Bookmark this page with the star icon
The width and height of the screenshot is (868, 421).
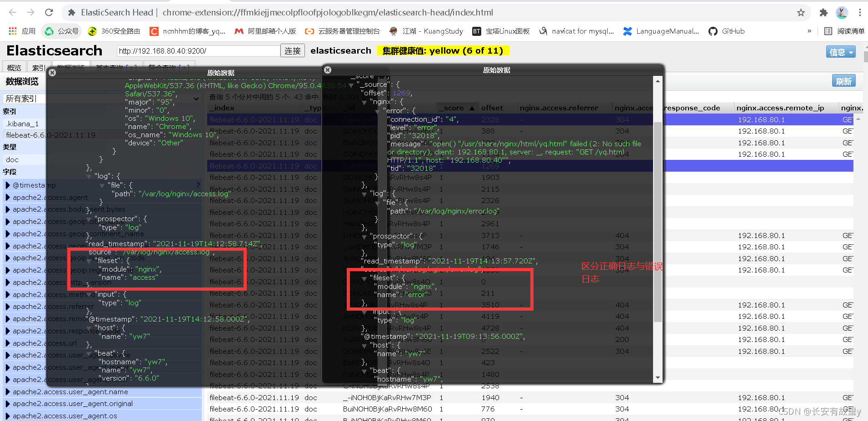click(801, 13)
